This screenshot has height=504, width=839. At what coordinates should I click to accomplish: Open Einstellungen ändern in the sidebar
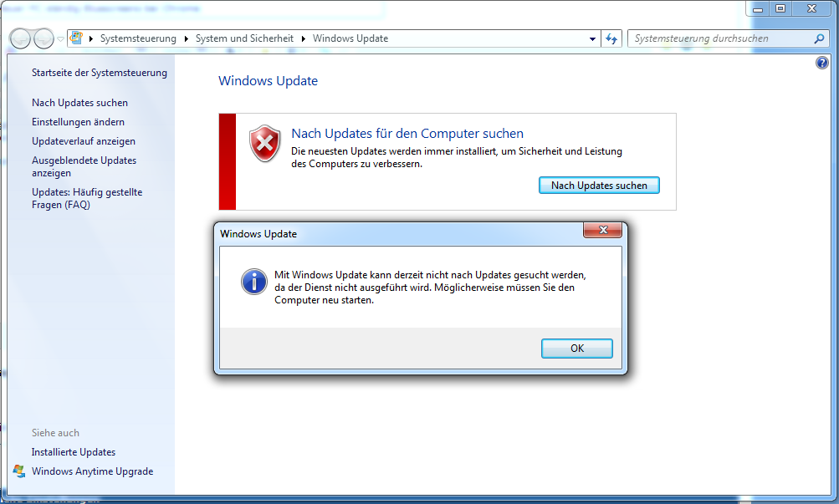78,122
